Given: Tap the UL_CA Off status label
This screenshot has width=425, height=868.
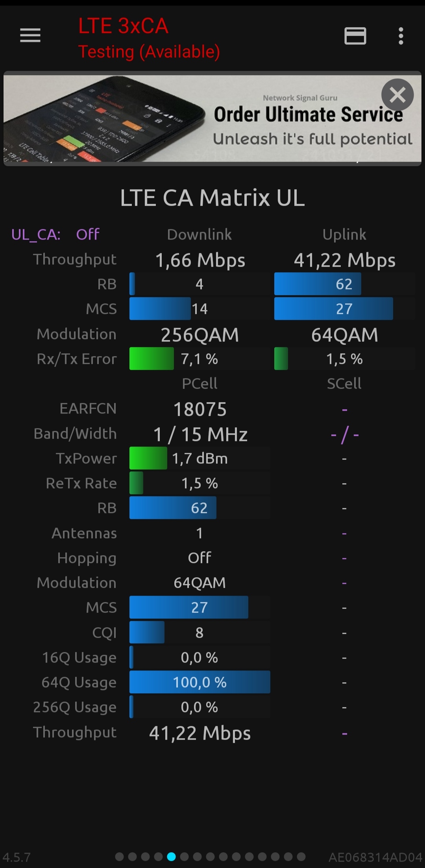Looking at the screenshot, I should pos(55,235).
